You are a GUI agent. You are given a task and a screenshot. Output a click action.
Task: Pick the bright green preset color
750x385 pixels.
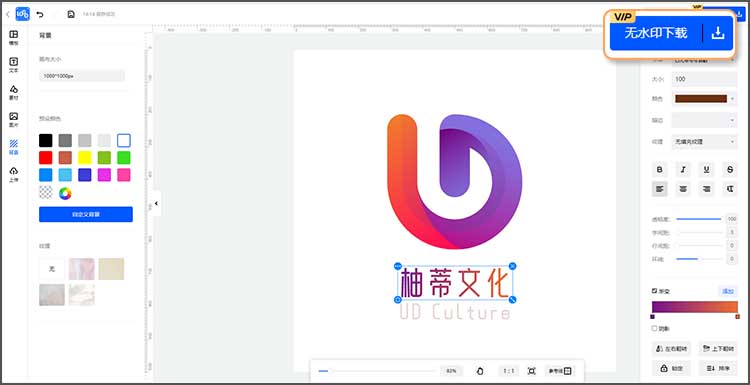click(x=124, y=158)
